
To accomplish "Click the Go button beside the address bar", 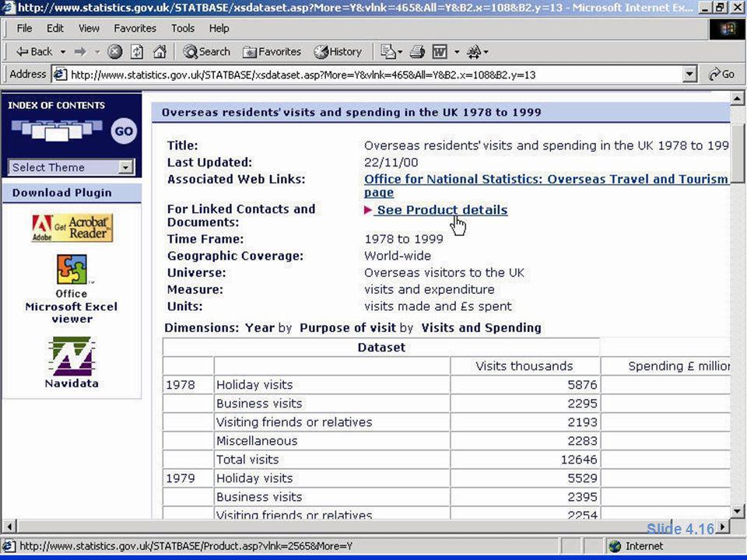I will pyautogui.click(x=721, y=75).
